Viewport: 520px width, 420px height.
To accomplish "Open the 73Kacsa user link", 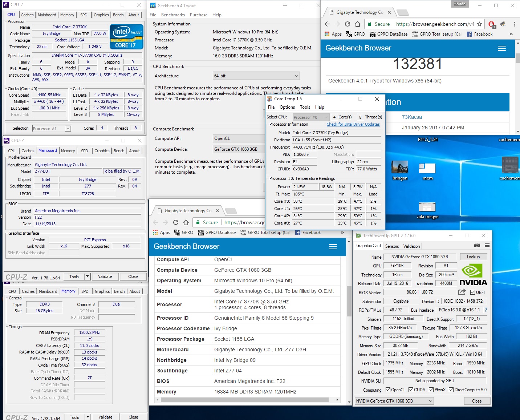I will coord(412,117).
